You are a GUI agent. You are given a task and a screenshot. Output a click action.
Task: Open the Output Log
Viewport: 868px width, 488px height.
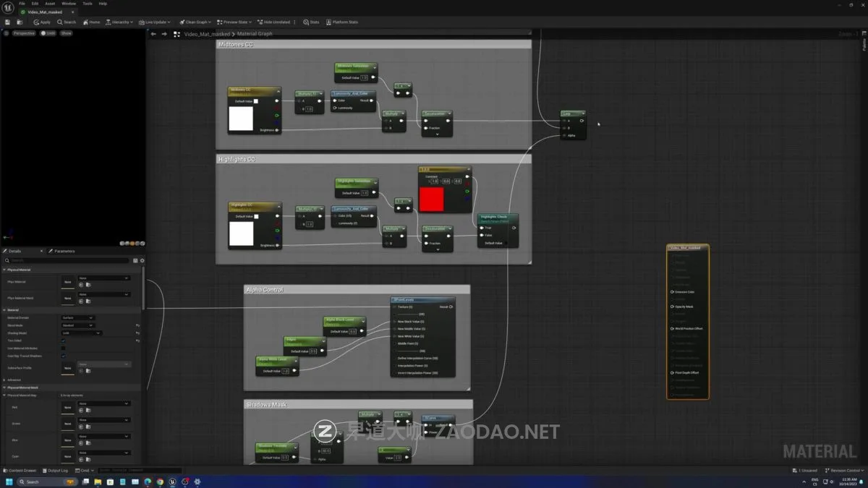58,470
